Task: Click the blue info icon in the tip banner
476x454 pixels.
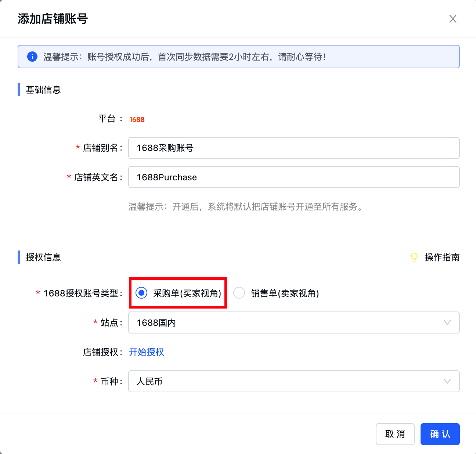Action: 32,57
